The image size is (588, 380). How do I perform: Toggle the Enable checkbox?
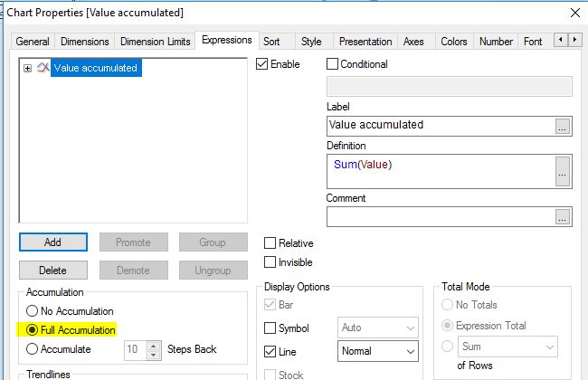(263, 64)
